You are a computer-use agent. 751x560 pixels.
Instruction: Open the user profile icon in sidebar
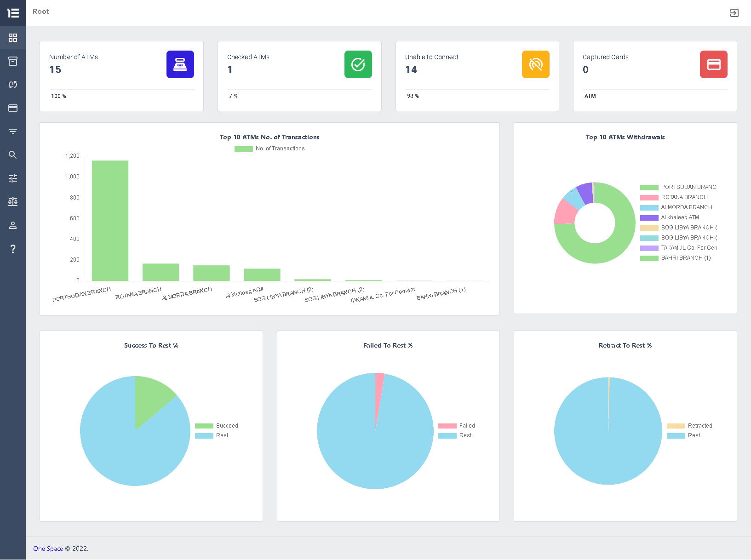12,225
